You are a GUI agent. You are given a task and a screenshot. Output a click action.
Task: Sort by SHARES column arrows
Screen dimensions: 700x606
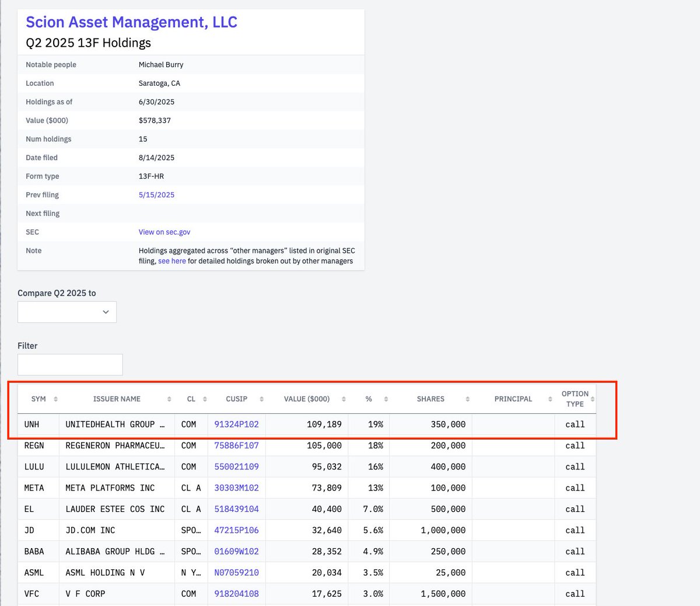coord(468,399)
